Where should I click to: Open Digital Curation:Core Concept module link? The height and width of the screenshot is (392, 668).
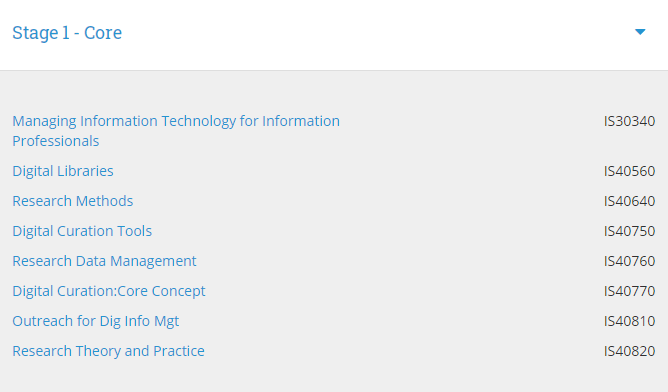[x=109, y=291]
